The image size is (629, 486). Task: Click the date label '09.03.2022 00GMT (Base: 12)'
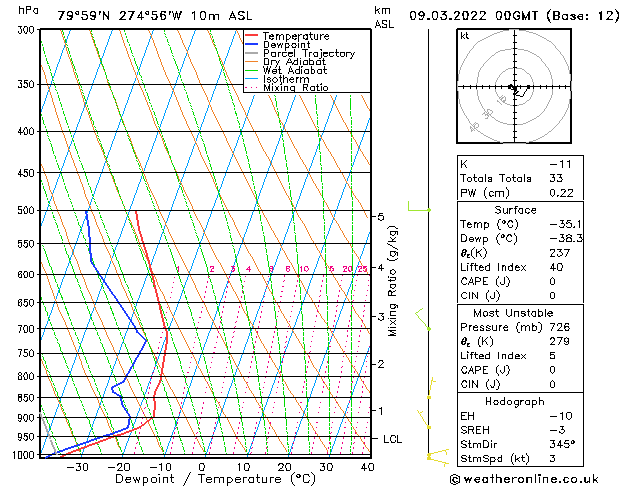(514, 16)
